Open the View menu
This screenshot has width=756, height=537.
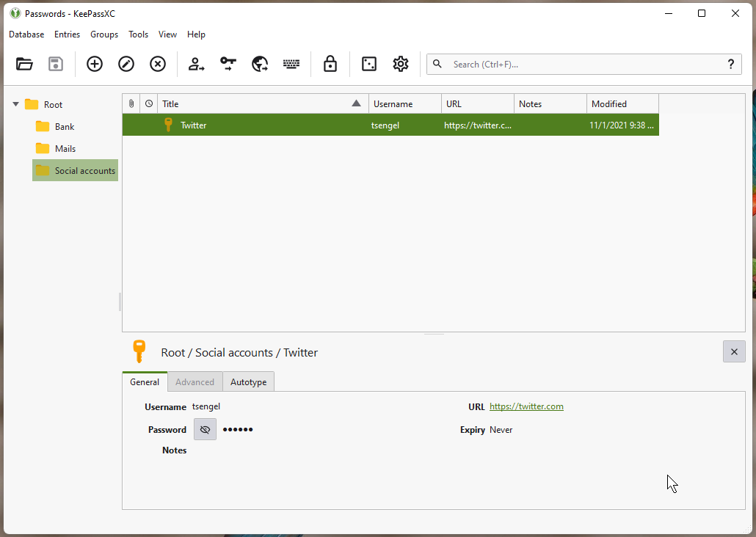click(x=168, y=34)
